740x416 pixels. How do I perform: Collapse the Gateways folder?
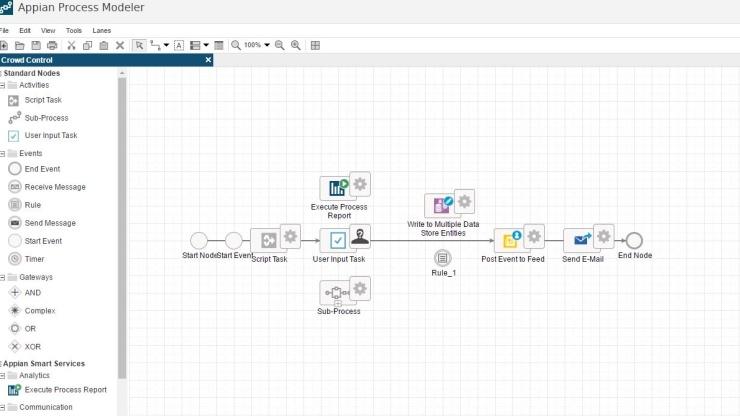coord(2,278)
